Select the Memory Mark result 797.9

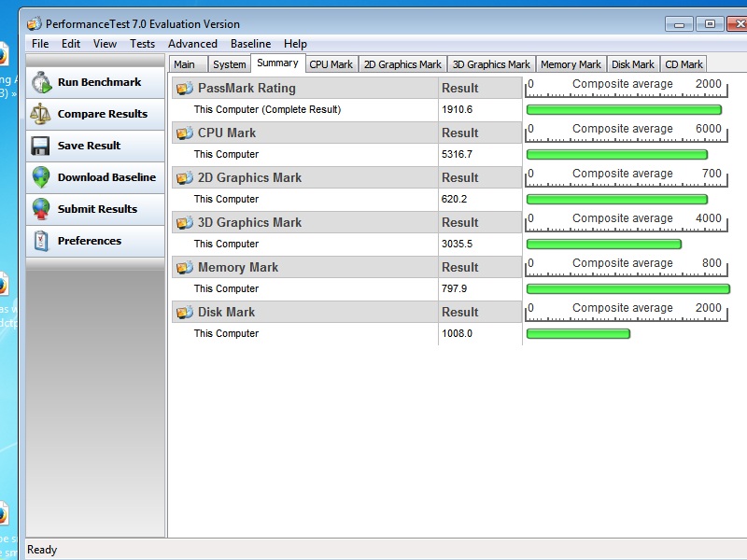click(x=454, y=288)
